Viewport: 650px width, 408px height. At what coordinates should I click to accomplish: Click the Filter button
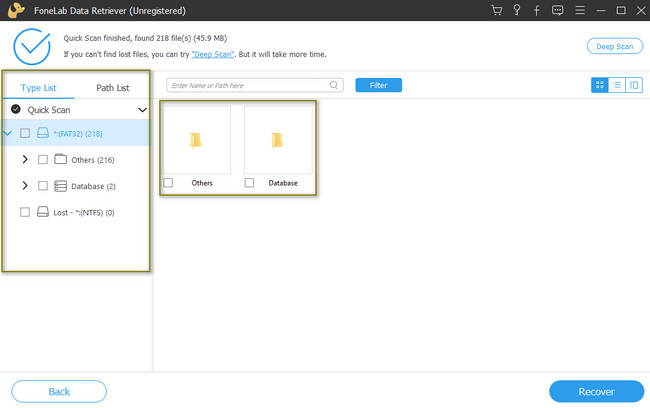pyautogui.click(x=378, y=85)
